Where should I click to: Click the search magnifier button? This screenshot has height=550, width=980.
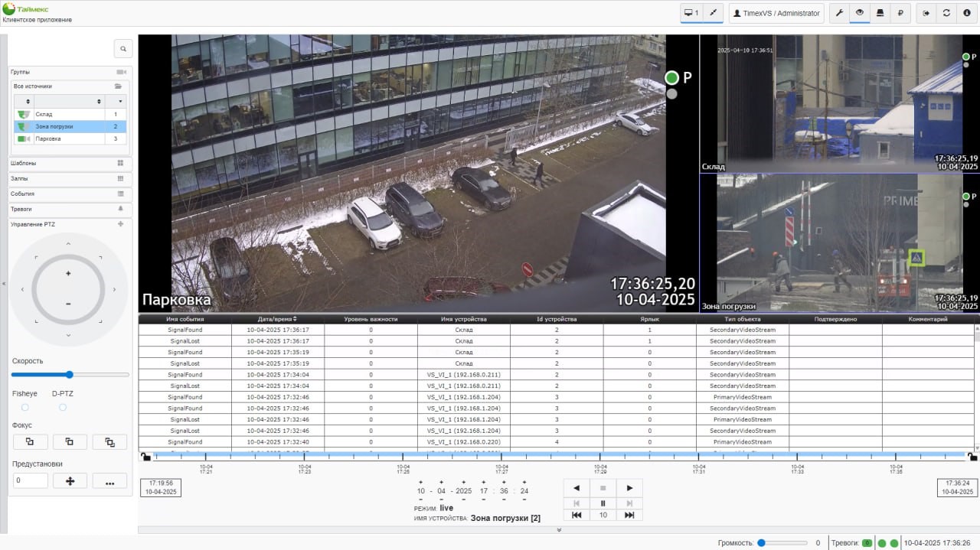coord(122,49)
